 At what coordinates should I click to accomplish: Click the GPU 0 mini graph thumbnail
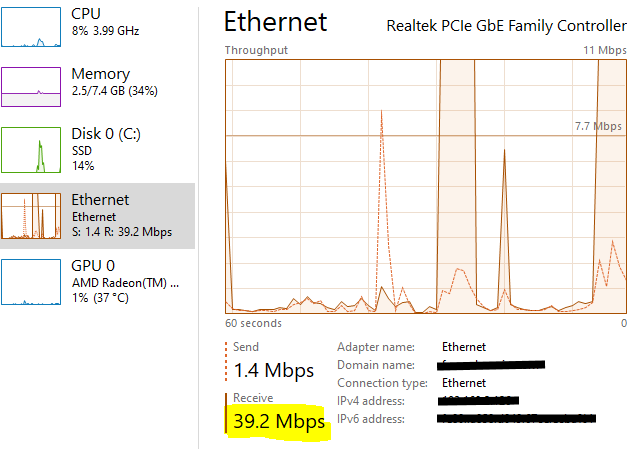30,281
